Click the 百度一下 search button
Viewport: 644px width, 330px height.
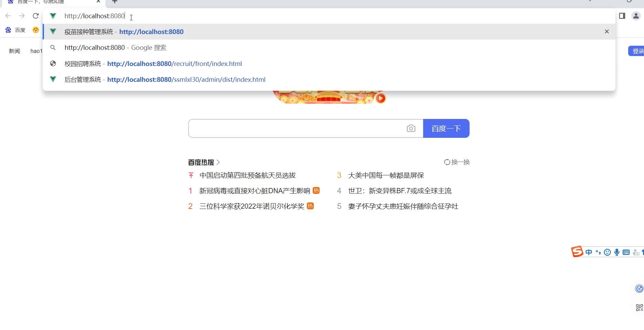[x=446, y=129]
